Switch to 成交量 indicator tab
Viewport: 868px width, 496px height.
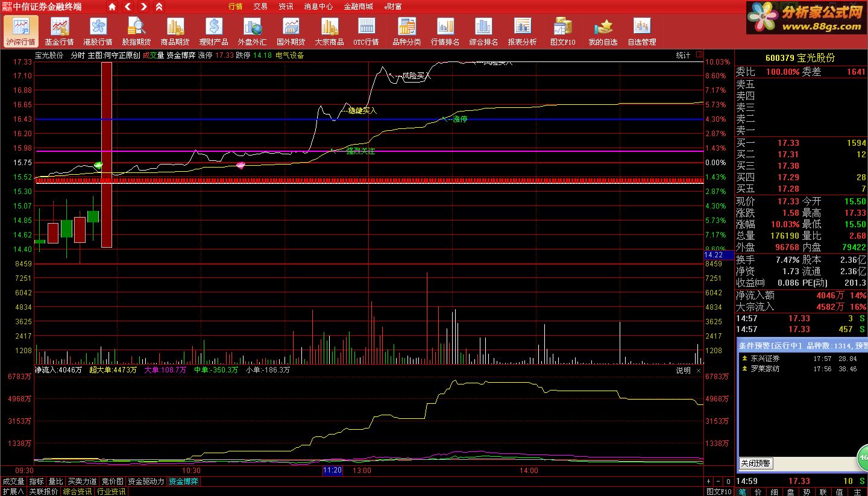pyautogui.click(x=14, y=482)
